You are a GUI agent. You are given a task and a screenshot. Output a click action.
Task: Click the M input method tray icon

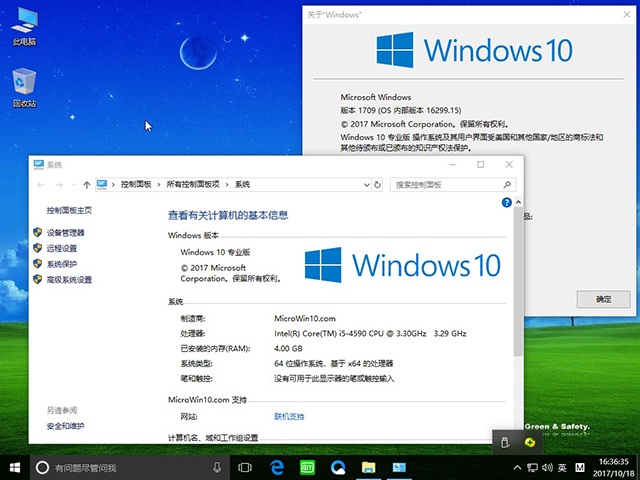[580, 468]
